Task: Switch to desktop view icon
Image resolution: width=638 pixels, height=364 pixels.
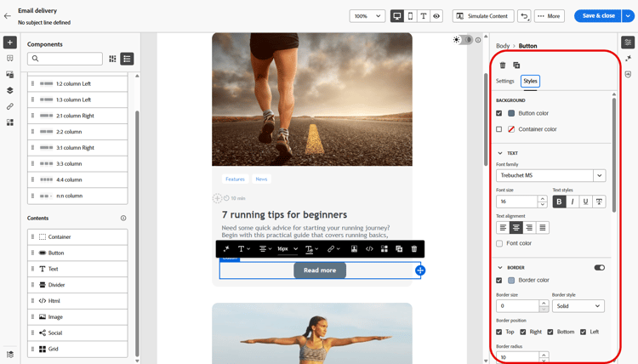Action: pyautogui.click(x=397, y=16)
